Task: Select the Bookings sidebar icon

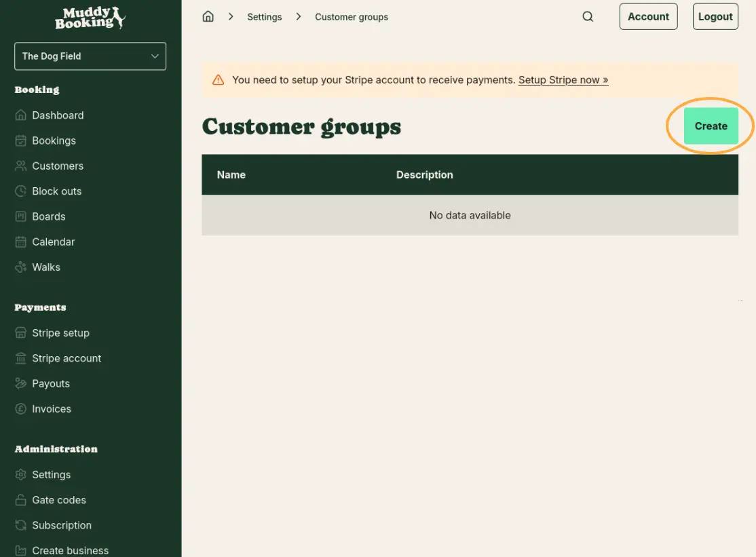Action: coord(54,140)
